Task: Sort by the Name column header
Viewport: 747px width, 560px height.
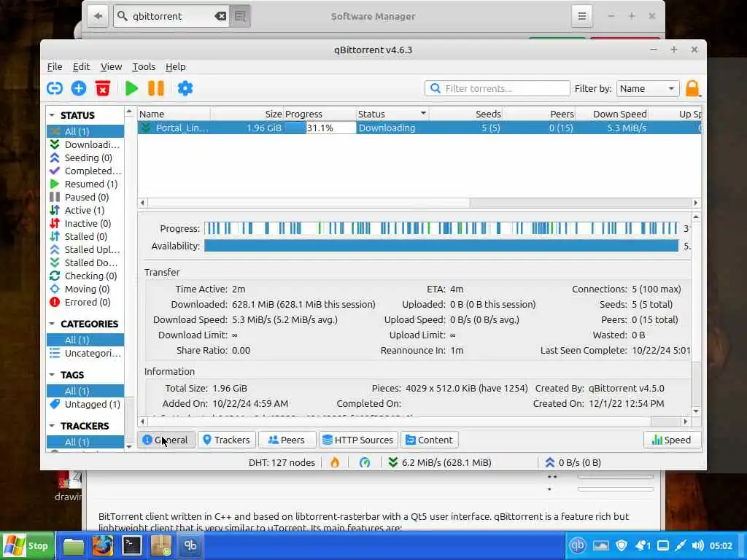Action: [x=174, y=114]
